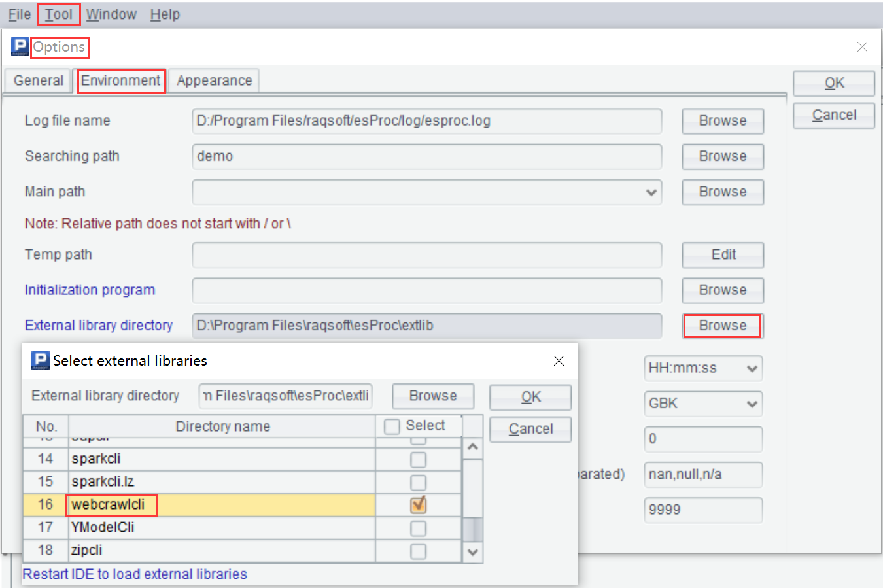Switch to the General tab
The image size is (883, 588).
[38, 80]
